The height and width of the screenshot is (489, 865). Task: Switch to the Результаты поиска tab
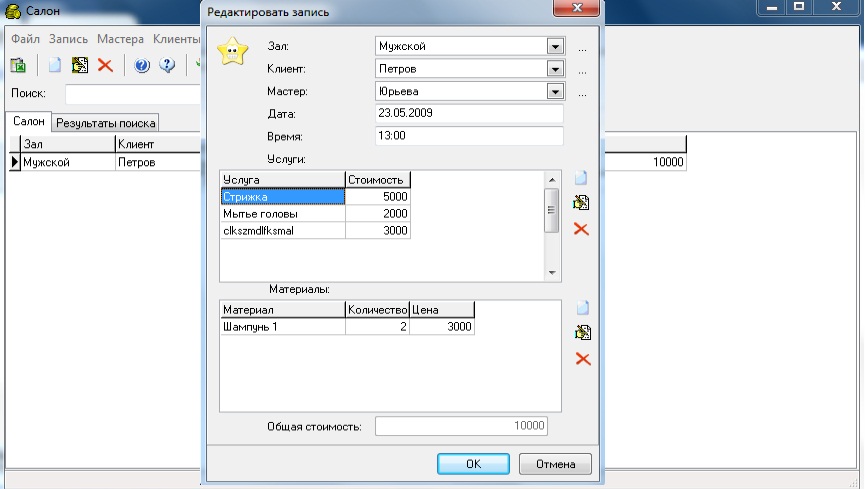[x=105, y=123]
